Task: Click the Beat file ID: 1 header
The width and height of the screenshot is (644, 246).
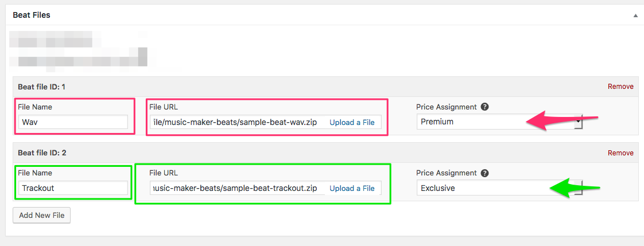Action: coord(42,87)
